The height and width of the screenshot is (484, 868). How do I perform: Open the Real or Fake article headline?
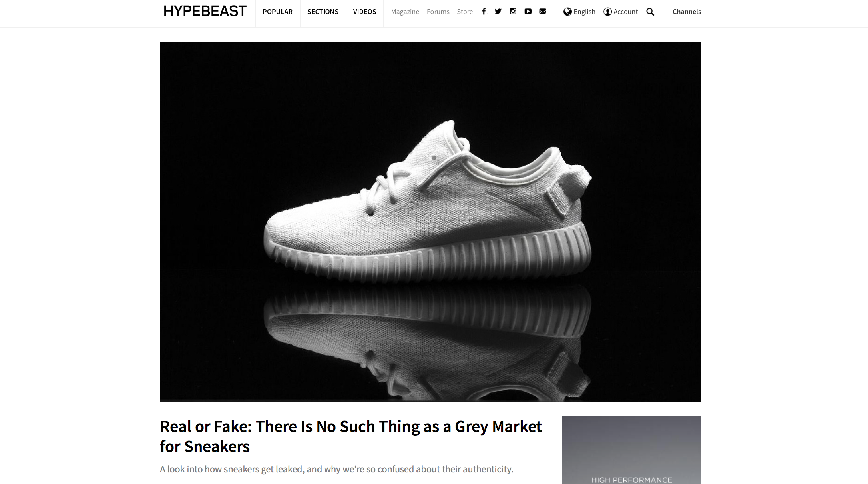(351, 436)
